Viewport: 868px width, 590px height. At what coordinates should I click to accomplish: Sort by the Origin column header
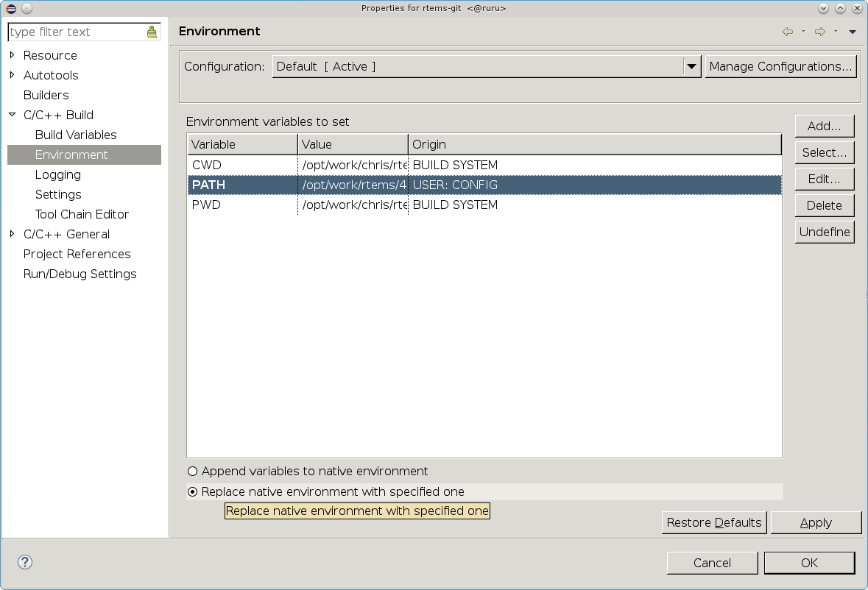[593, 144]
